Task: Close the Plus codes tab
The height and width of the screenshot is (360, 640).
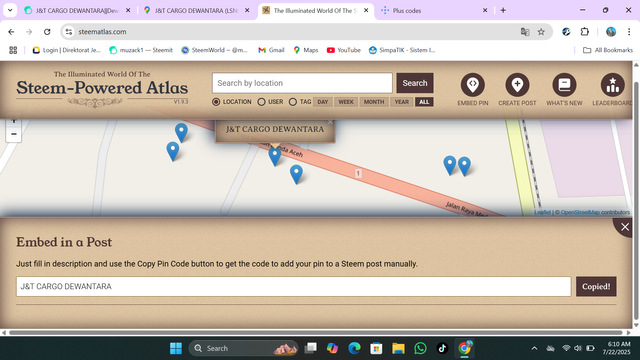Action: tap(485, 11)
